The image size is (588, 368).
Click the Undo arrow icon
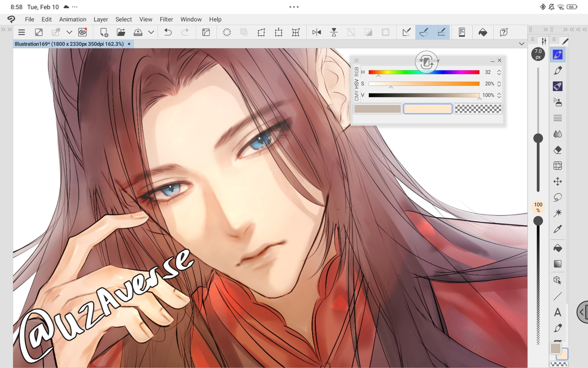(168, 32)
